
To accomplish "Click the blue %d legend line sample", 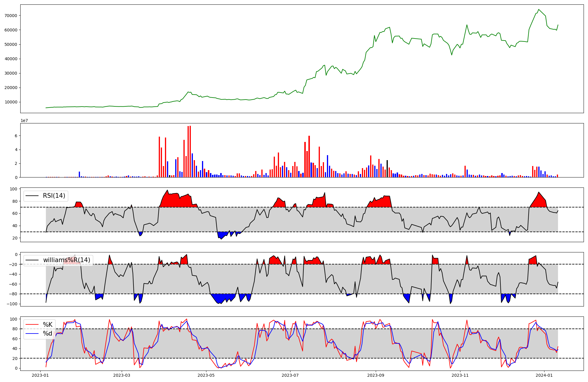I will click(x=32, y=334).
